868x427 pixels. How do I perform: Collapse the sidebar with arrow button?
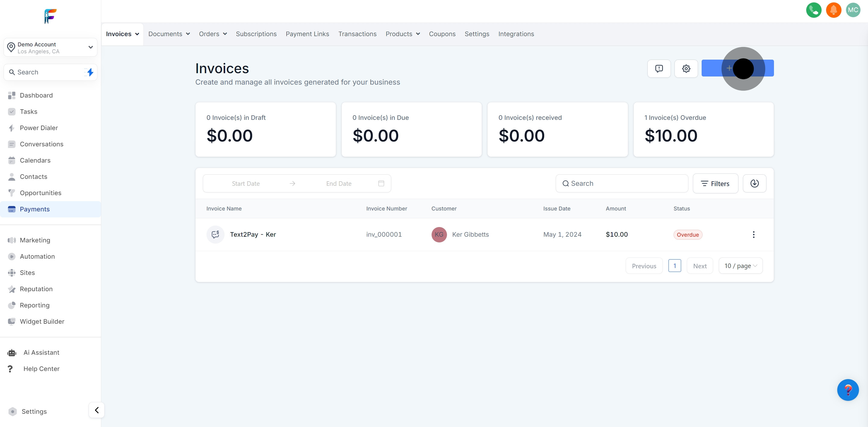[x=97, y=410]
